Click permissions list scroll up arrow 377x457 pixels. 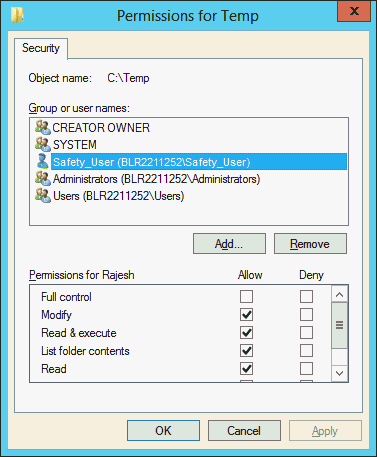point(340,295)
